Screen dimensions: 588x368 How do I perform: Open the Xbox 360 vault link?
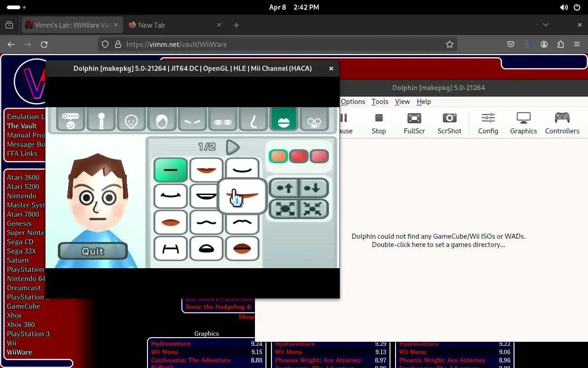click(21, 325)
